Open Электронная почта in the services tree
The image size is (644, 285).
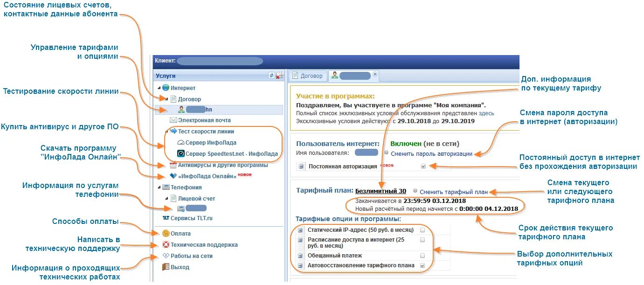coord(204,120)
